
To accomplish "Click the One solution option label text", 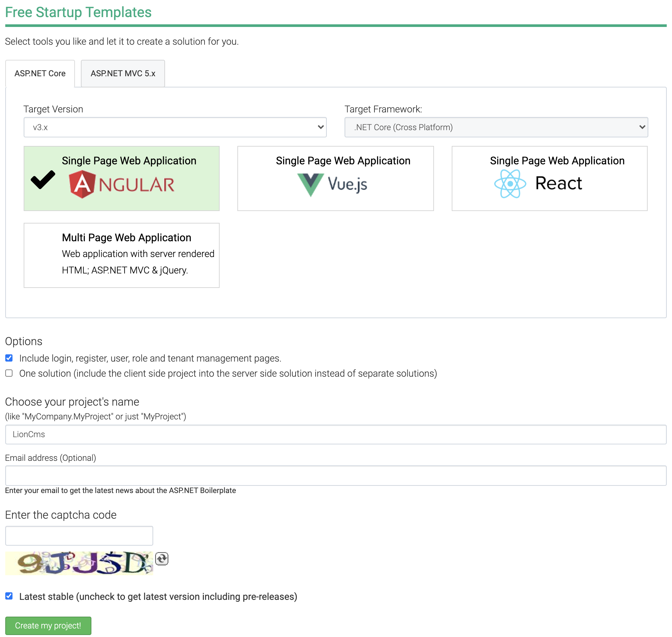I will (228, 373).
